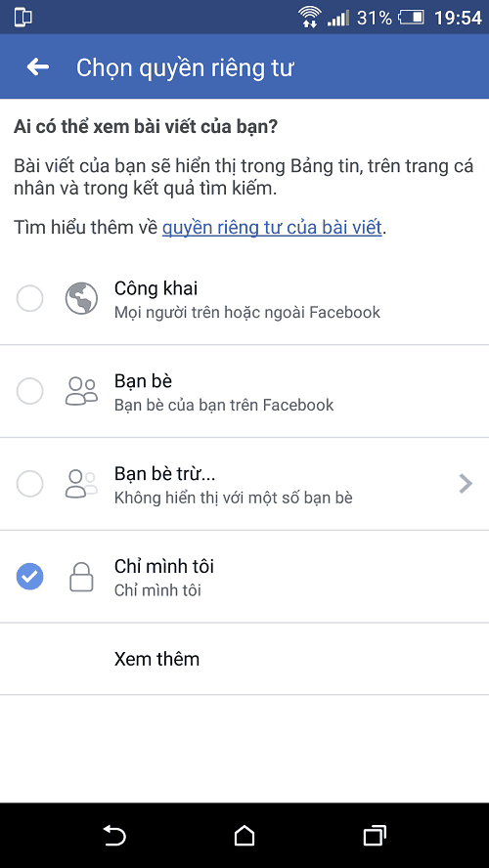The width and height of the screenshot is (489, 868).
Task: Tap the back arrow in header
Action: click(x=38, y=67)
